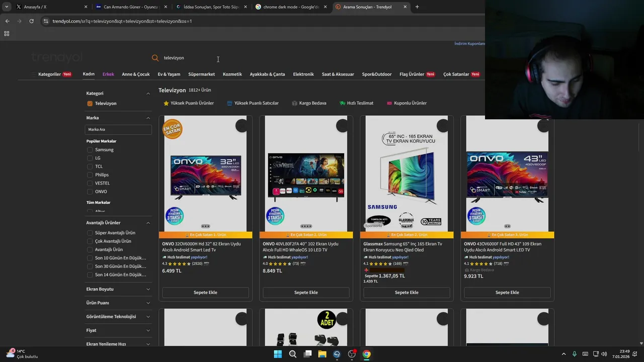The width and height of the screenshot is (644, 362).
Task: Click the orange search magnifier icon
Action: click(155, 58)
